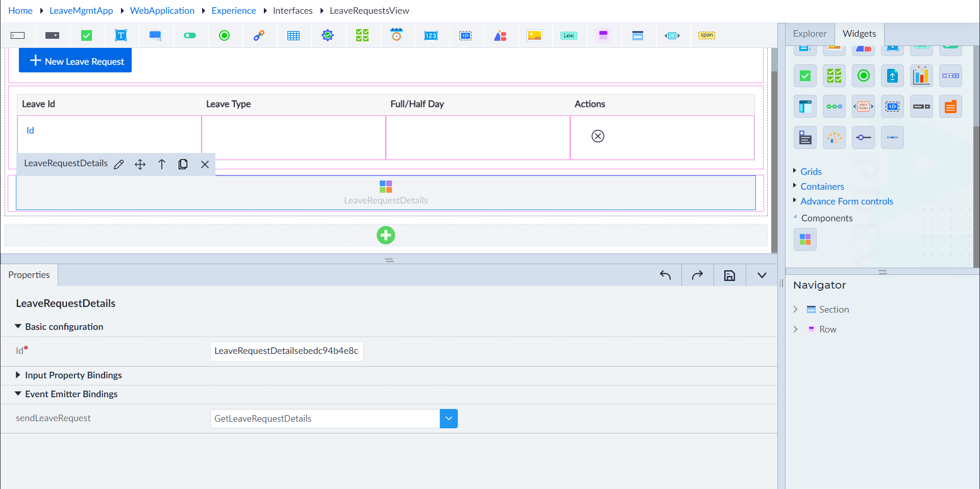Select the image widget in toolbar

(534, 35)
